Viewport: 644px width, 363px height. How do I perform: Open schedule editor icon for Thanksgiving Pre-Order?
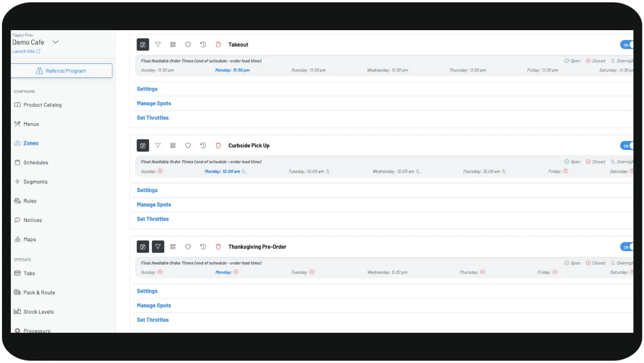(x=143, y=247)
